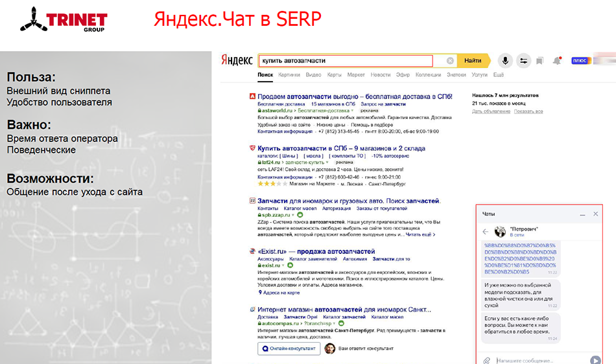
Task: Send the chat message with arrow button
Action: coord(595,360)
